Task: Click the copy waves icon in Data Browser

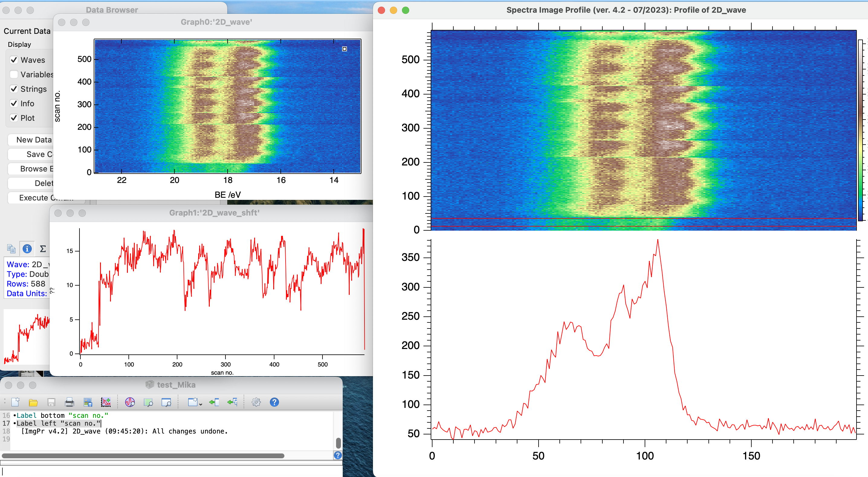Action: [11, 249]
